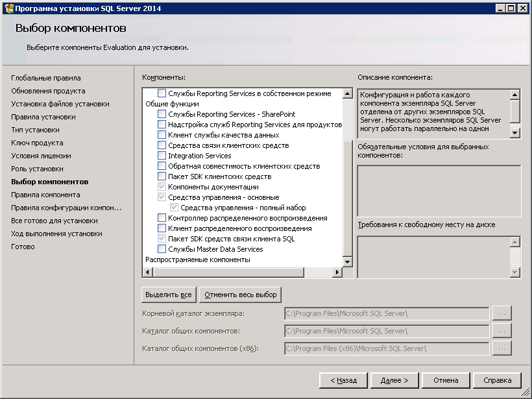Click components list scroll right arrow
This screenshot has height=399, width=532.
click(337, 272)
